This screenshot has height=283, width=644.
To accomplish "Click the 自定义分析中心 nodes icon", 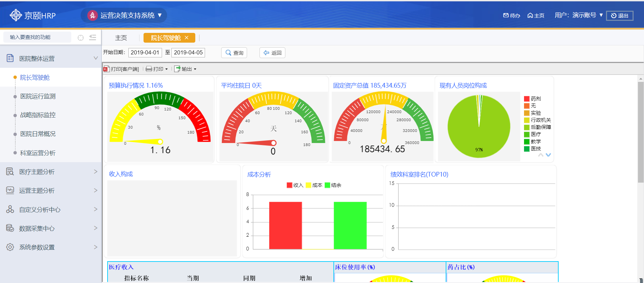I will (x=10, y=209).
